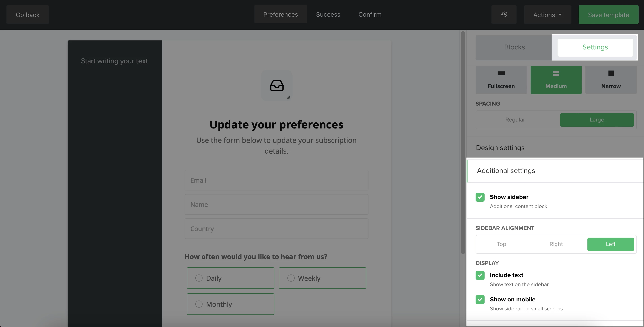This screenshot has height=327, width=644.
Task: Choose the Weekly radio option
Action: click(291, 278)
